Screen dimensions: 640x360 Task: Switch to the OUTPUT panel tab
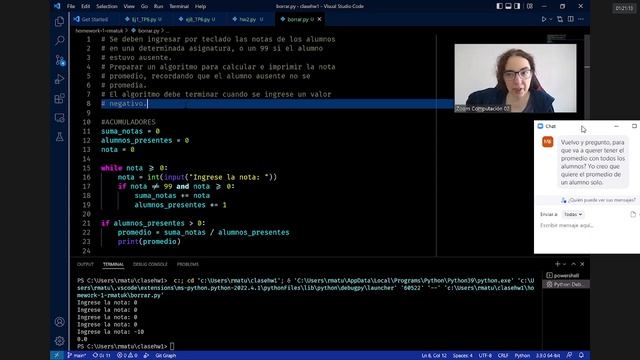coord(85,264)
